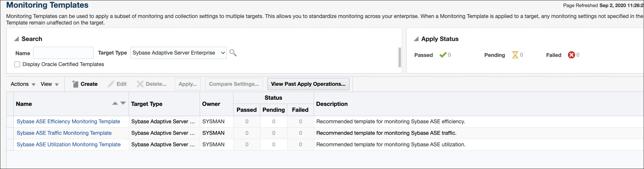Click the Monitoring Templates page title
The width and height of the screenshot is (644, 169).
tap(47, 5)
